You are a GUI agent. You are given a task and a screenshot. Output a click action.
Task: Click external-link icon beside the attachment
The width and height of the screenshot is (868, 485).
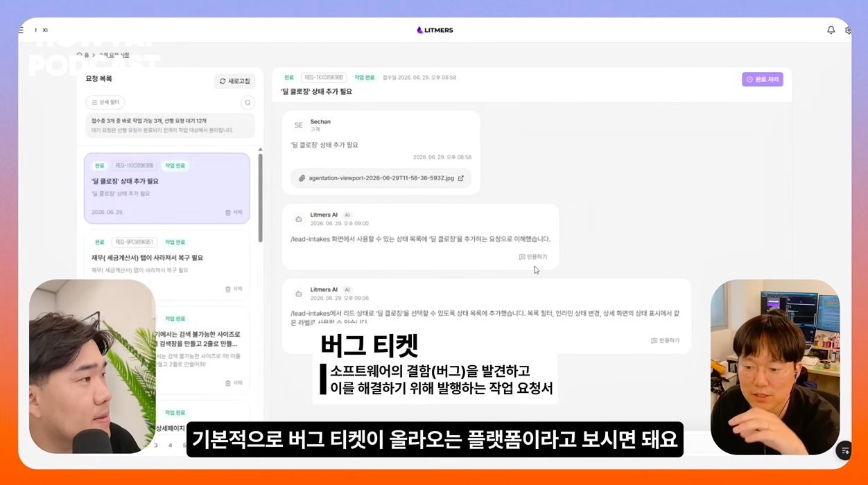461,178
